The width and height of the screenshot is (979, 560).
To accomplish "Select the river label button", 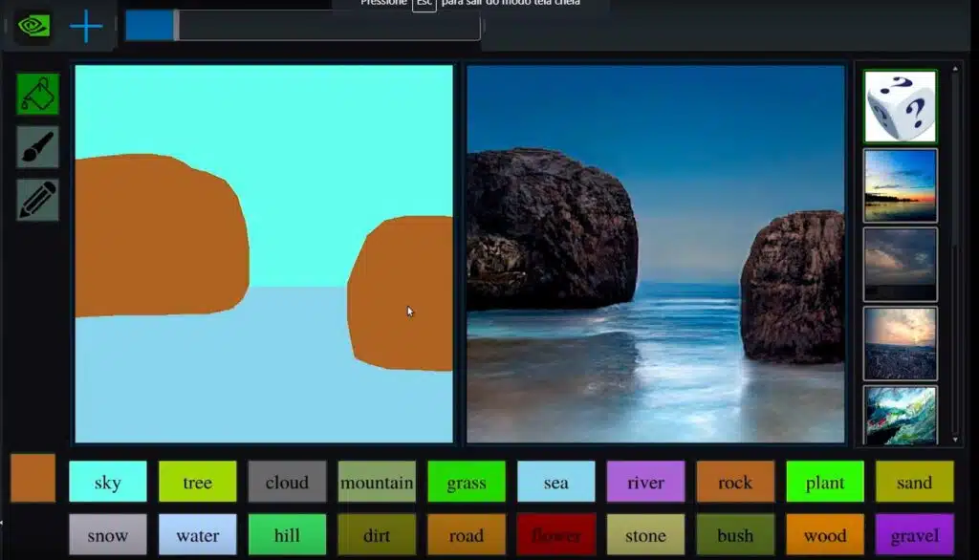I will [x=645, y=482].
